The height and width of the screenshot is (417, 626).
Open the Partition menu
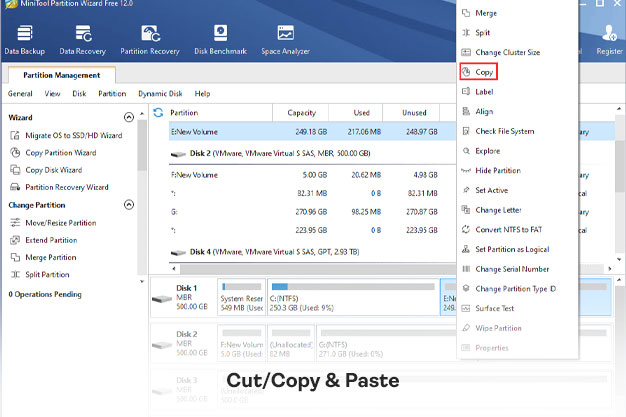tap(112, 93)
